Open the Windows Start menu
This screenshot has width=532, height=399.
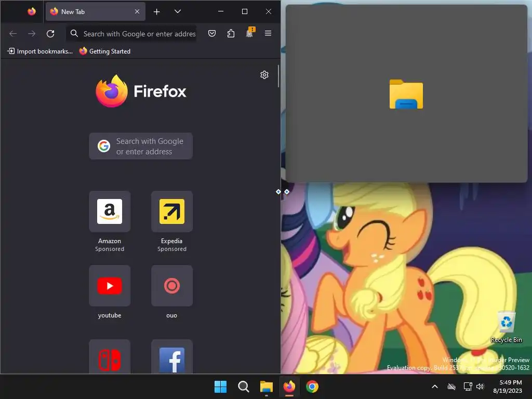point(220,387)
